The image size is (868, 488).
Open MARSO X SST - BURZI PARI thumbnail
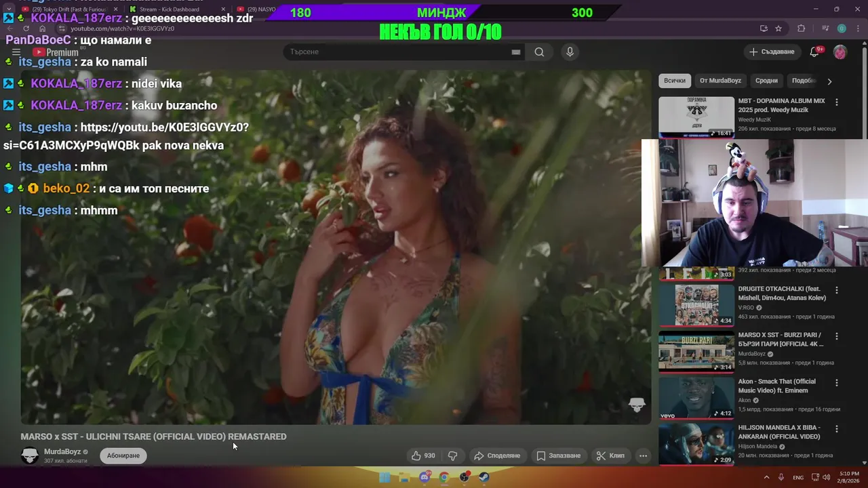[696, 351]
